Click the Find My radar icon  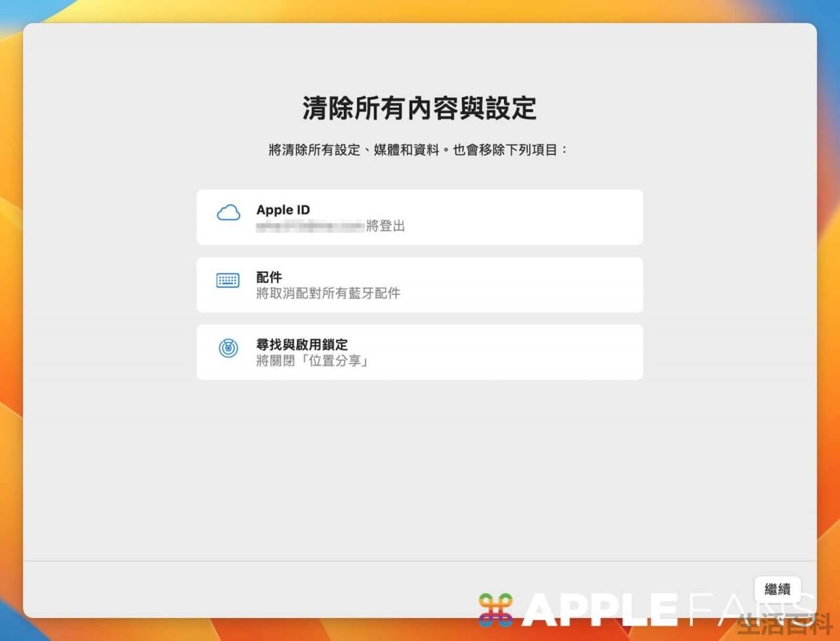(x=228, y=348)
